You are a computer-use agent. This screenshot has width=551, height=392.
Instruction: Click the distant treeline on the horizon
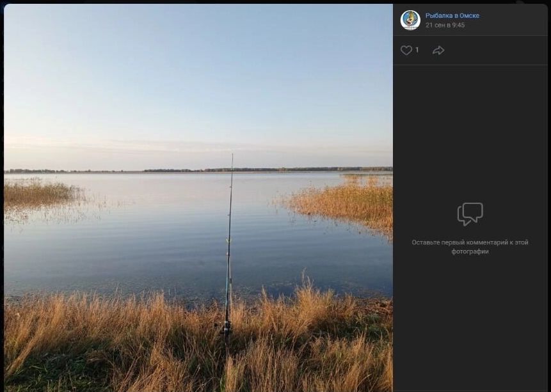pos(256,169)
